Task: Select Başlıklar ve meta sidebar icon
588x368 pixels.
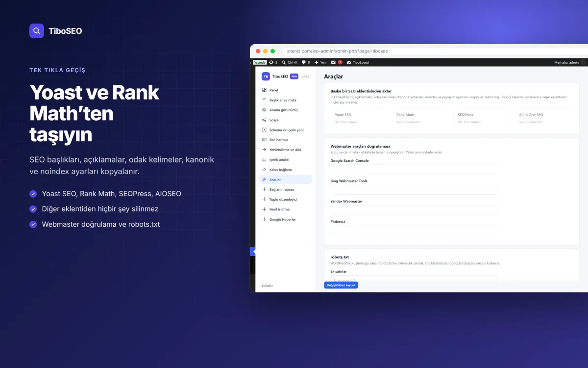Action: point(264,100)
